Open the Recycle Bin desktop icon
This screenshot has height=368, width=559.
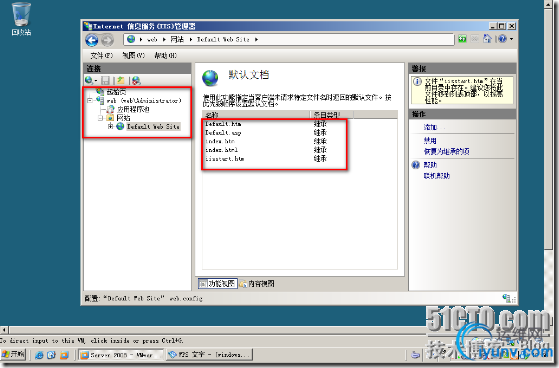(x=21, y=19)
